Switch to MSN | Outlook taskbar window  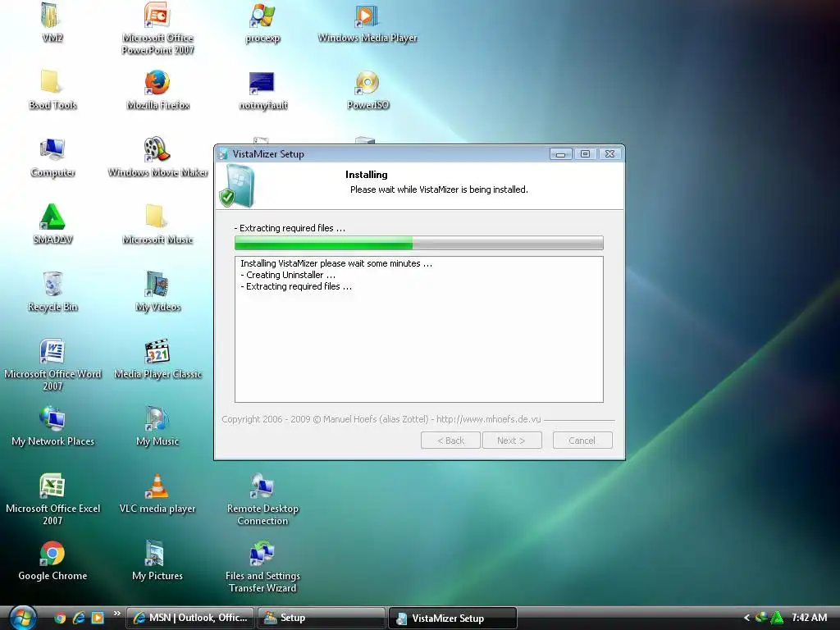point(190,618)
